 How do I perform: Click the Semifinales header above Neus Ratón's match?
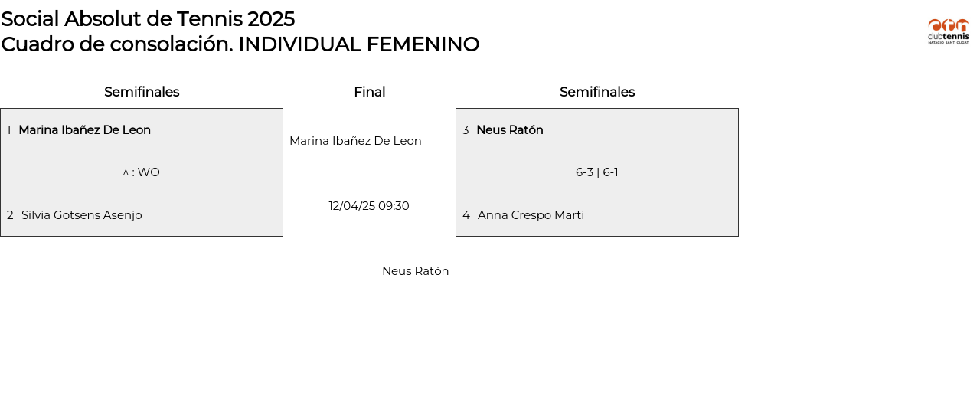[597, 92]
